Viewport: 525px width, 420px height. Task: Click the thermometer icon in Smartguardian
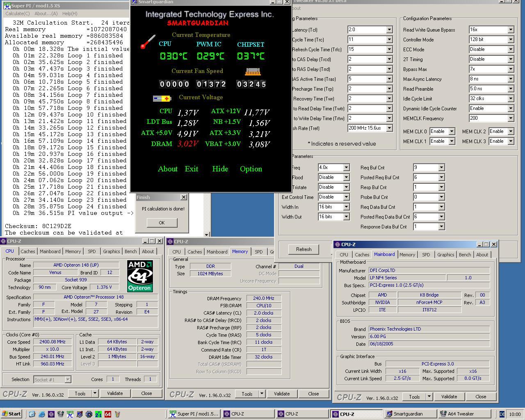[148, 42]
